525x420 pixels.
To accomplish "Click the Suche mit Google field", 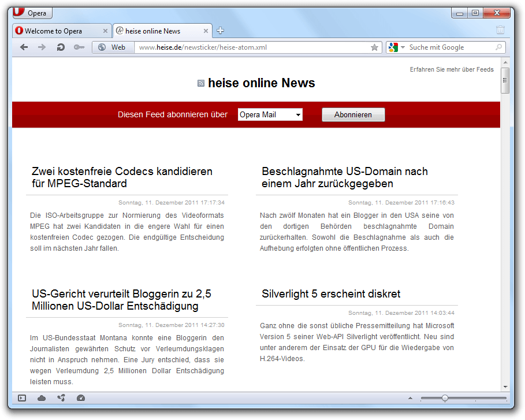I will click(450, 47).
